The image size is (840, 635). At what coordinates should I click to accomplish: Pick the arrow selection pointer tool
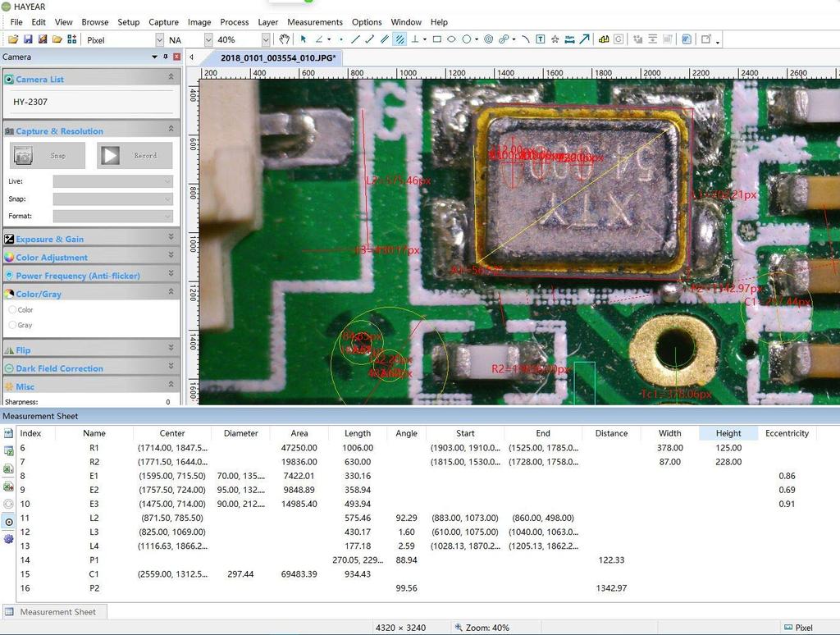pyautogui.click(x=304, y=39)
